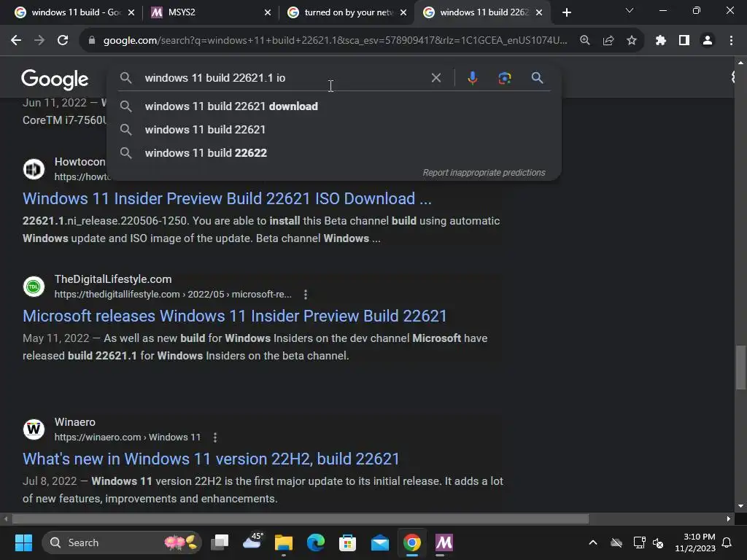Pick suggestion 'windows 11 build 22622'
This screenshot has height=560, width=747.
[x=334, y=153]
